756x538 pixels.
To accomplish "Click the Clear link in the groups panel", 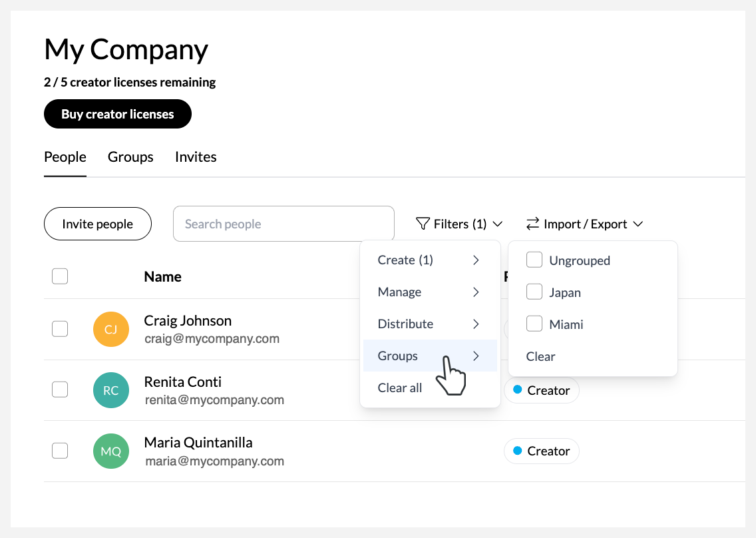I will pyautogui.click(x=540, y=356).
